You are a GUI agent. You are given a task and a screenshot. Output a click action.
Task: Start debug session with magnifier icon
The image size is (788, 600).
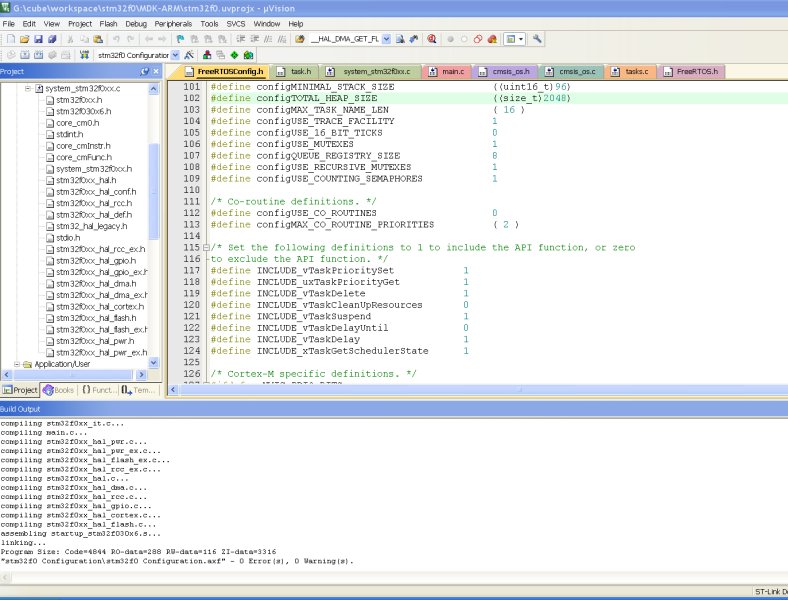click(431, 39)
